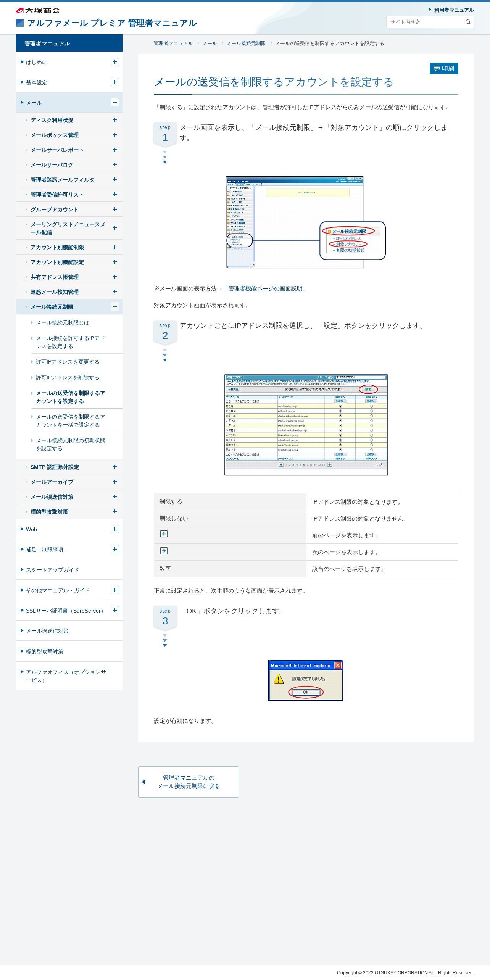490x980 pixels.
Task: Expand その他マニュアル・ガイド plus icon
Action: 115,590
